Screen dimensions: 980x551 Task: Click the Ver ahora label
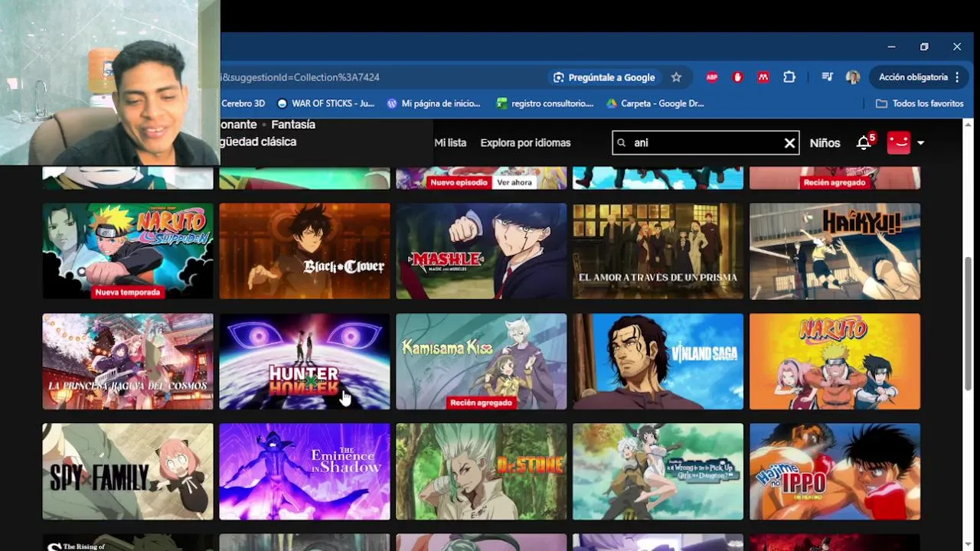514,183
